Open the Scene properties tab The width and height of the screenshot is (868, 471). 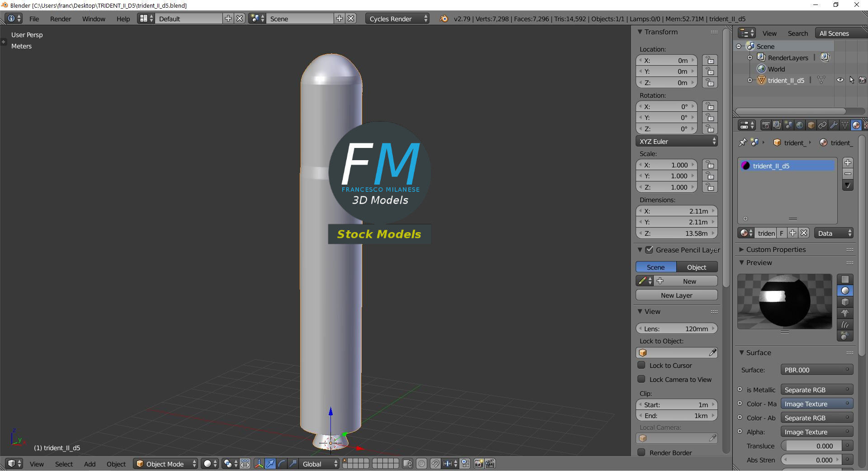click(788, 125)
